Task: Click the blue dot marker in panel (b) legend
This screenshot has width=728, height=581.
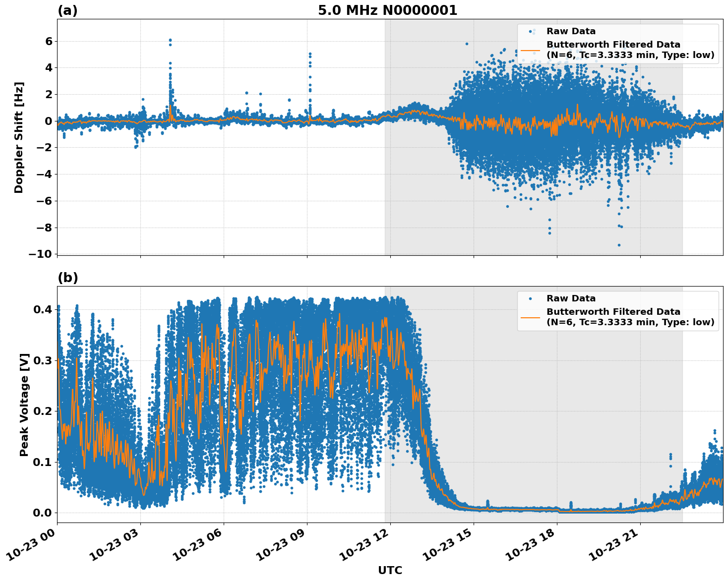Action: pos(530,298)
